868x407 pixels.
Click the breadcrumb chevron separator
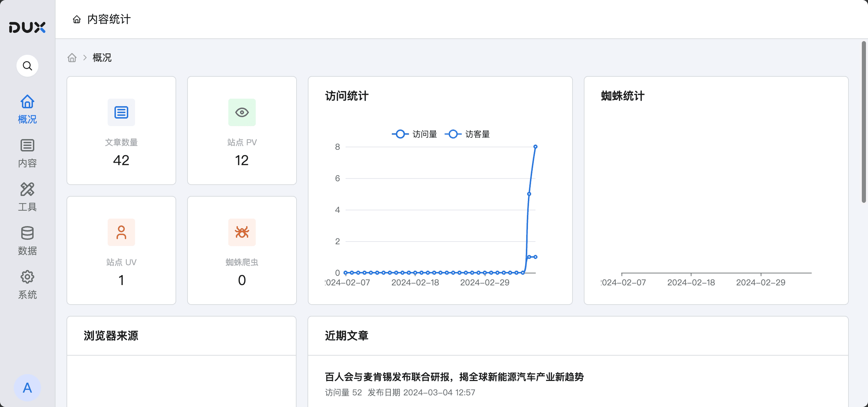click(85, 58)
